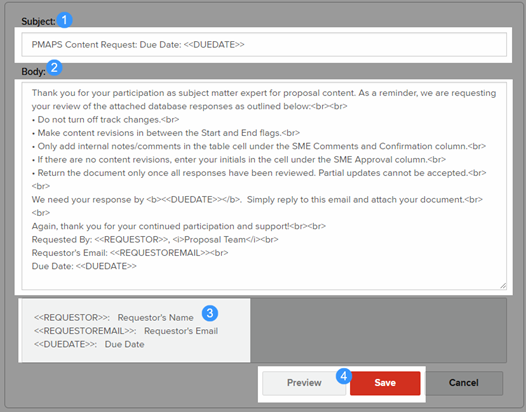Click the blue number 3 callout badge
Screen dimensions: 526x412
210,313
